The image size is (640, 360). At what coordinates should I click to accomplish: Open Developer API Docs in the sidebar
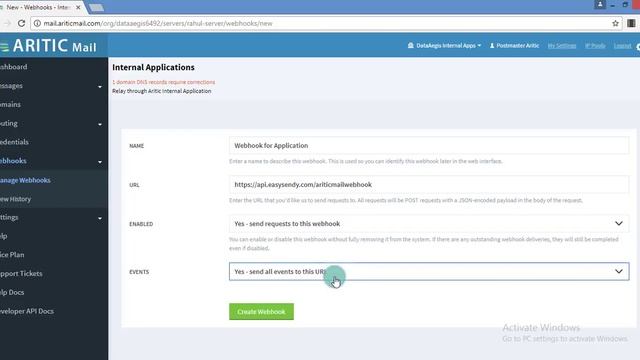(x=27, y=311)
